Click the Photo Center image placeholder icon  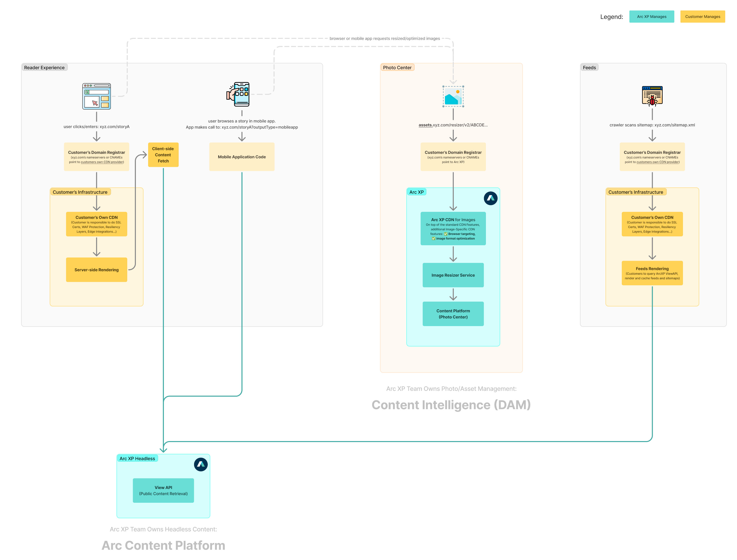(x=453, y=96)
